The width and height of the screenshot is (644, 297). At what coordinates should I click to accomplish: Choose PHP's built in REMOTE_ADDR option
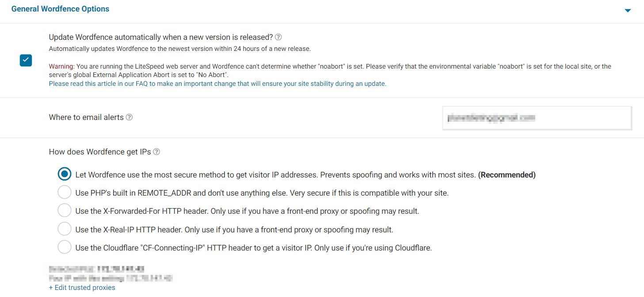[65, 193]
